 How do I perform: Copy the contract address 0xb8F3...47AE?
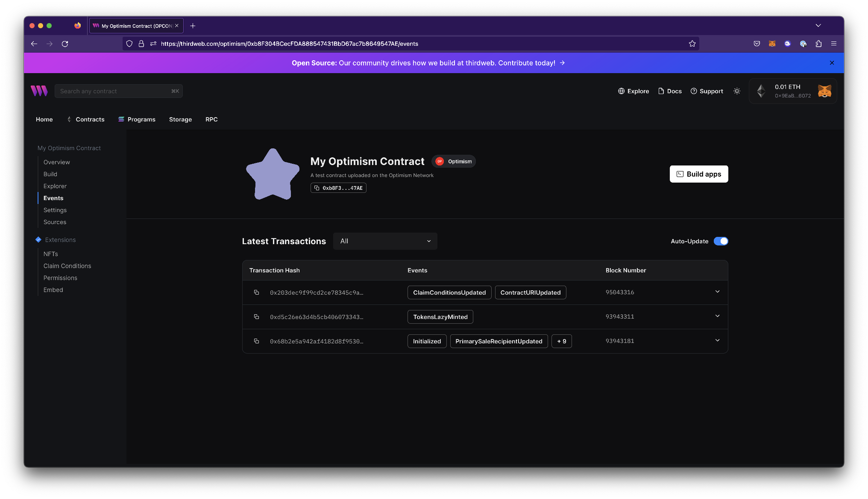317,188
